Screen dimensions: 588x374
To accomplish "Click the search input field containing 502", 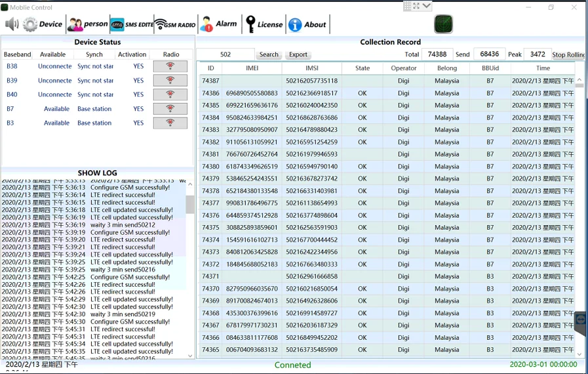I will [x=225, y=54].
